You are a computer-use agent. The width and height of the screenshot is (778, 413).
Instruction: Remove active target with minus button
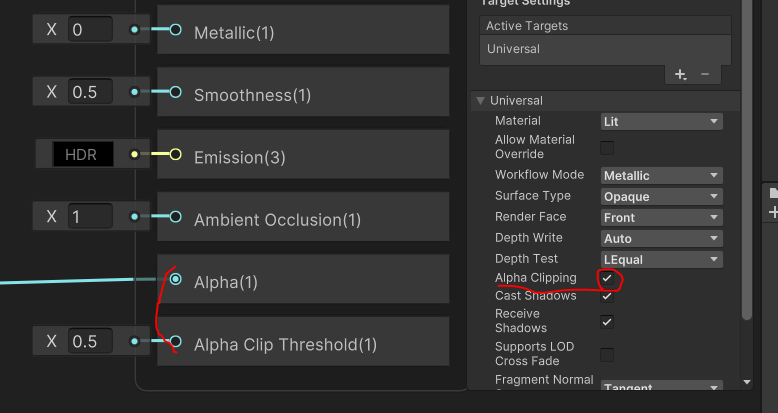coord(704,74)
